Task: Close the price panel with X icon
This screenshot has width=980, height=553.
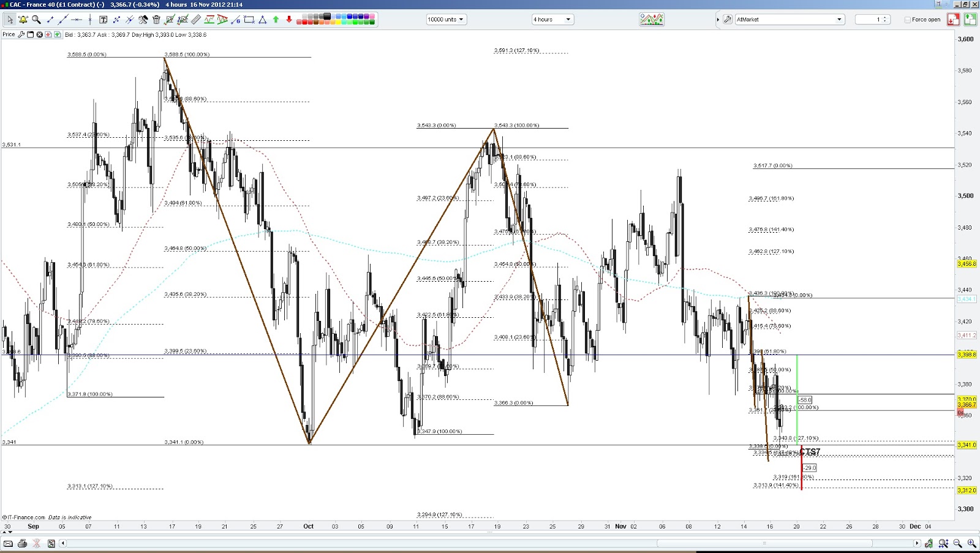Action: point(39,34)
